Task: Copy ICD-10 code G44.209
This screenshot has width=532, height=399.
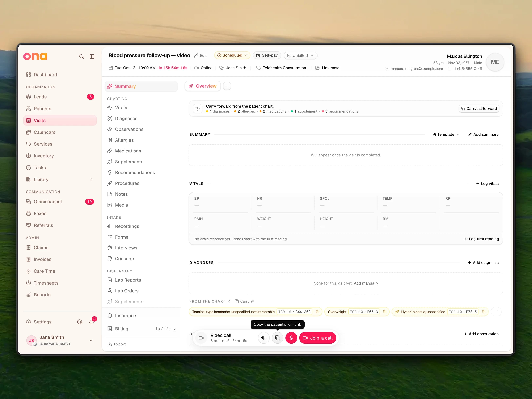Action: (x=318, y=312)
